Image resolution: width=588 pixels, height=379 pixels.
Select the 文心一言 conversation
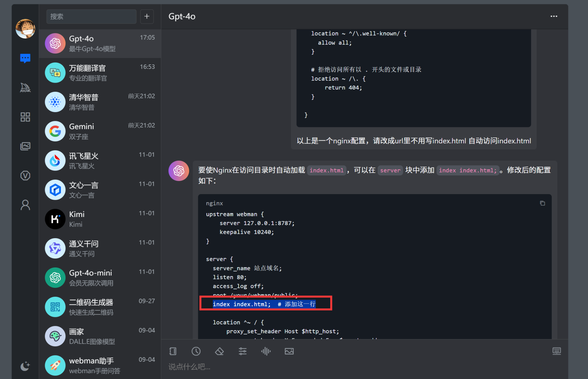(100, 190)
